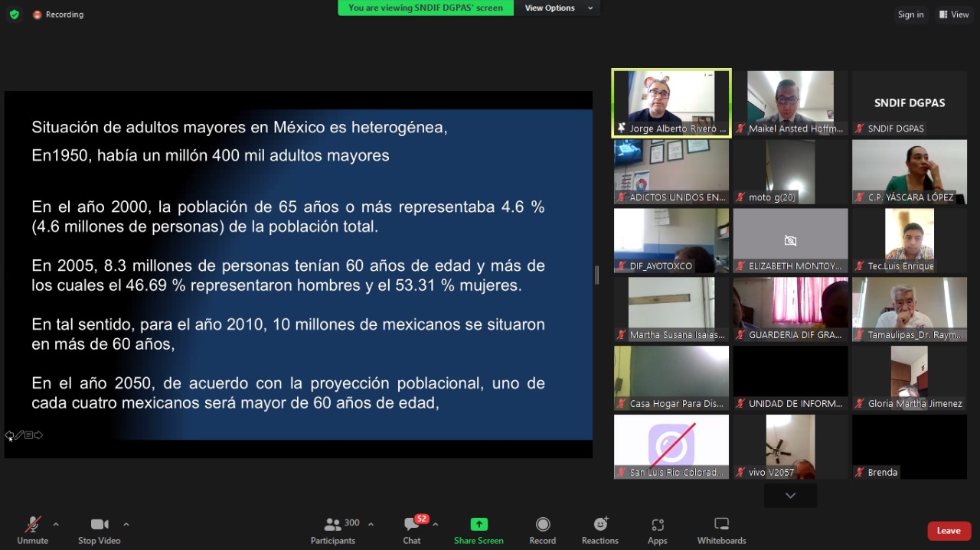Viewport: 980px width, 550px height.
Task: Unmute the microphone
Action: (32, 529)
